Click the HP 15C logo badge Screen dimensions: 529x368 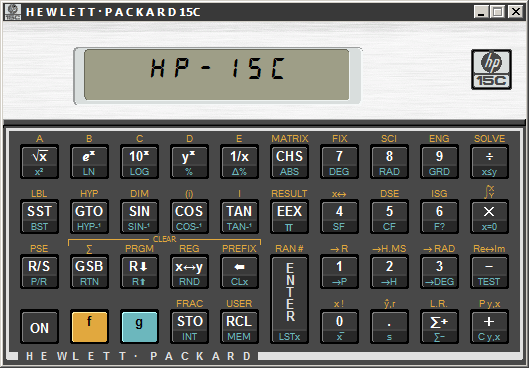click(x=491, y=69)
